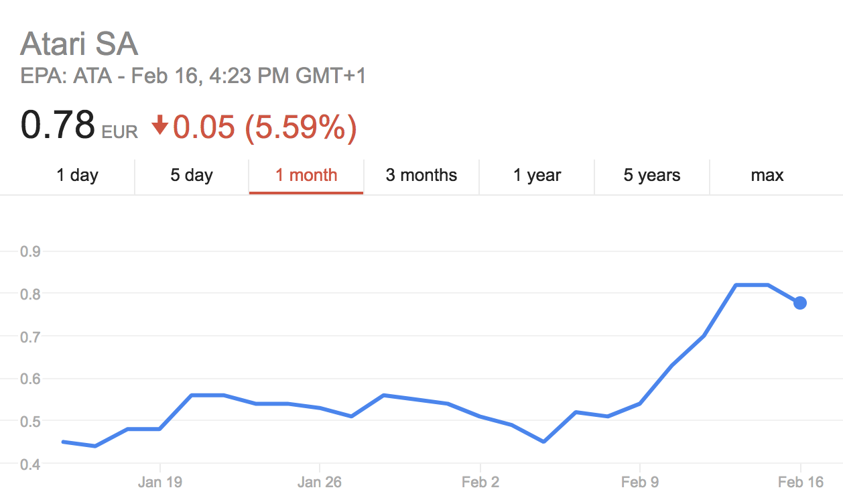Click the Atari SA company title

[79, 44]
